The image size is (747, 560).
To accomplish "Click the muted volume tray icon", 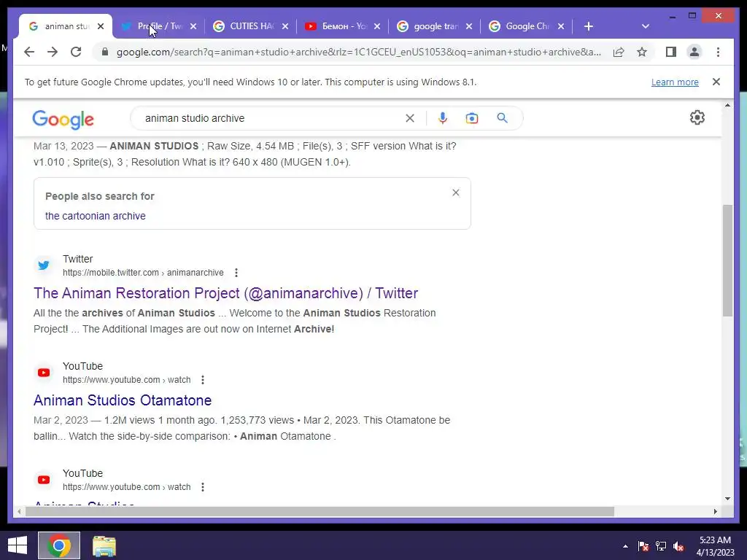I will coord(679,546).
